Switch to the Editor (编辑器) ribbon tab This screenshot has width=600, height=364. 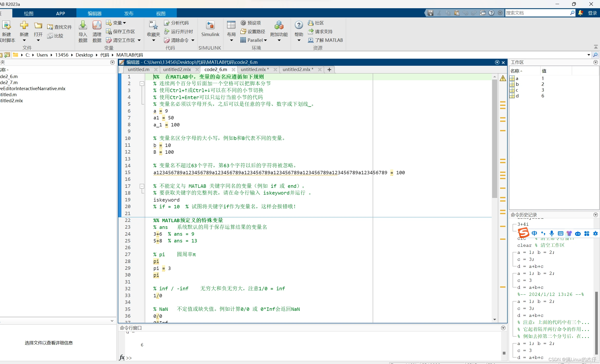coord(95,13)
